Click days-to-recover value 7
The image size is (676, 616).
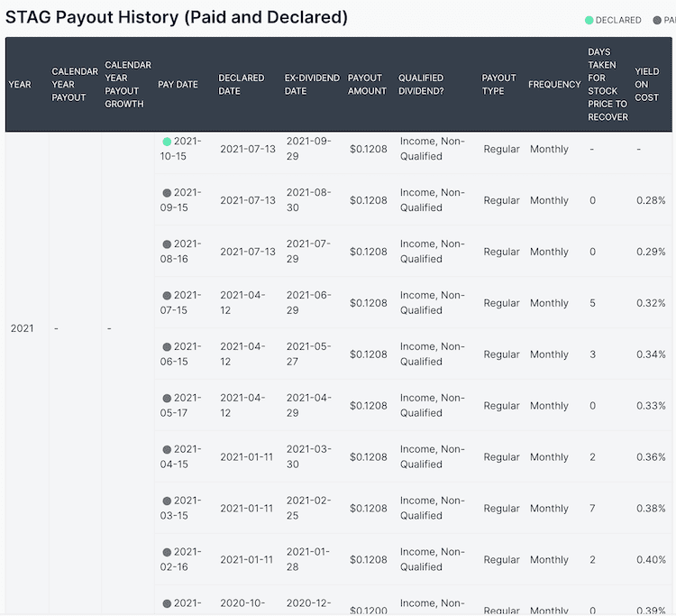[x=593, y=509]
